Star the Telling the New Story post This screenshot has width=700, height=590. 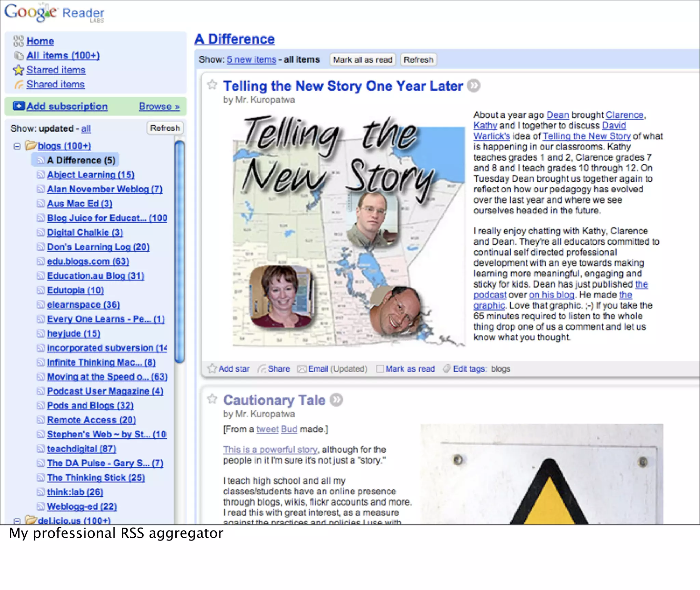(212, 84)
